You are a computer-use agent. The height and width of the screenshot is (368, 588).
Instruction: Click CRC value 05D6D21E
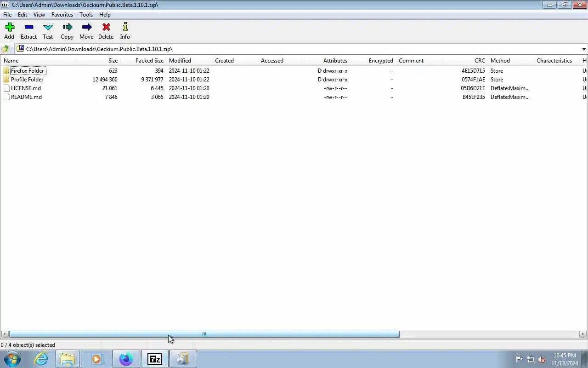point(473,88)
